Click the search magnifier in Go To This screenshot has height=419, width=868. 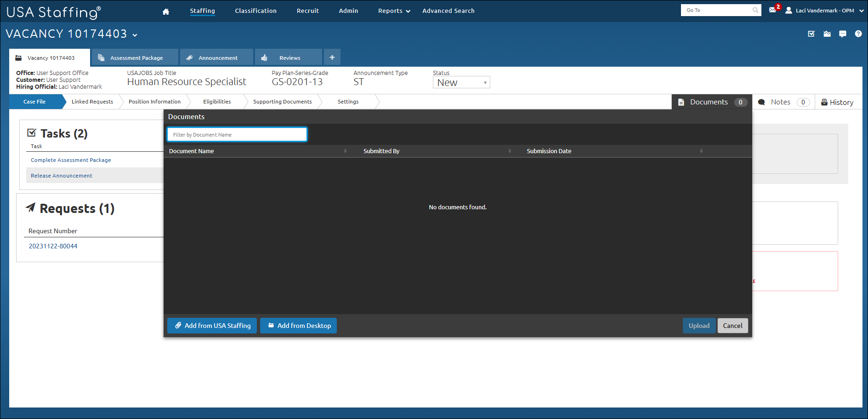pos(755,10)
